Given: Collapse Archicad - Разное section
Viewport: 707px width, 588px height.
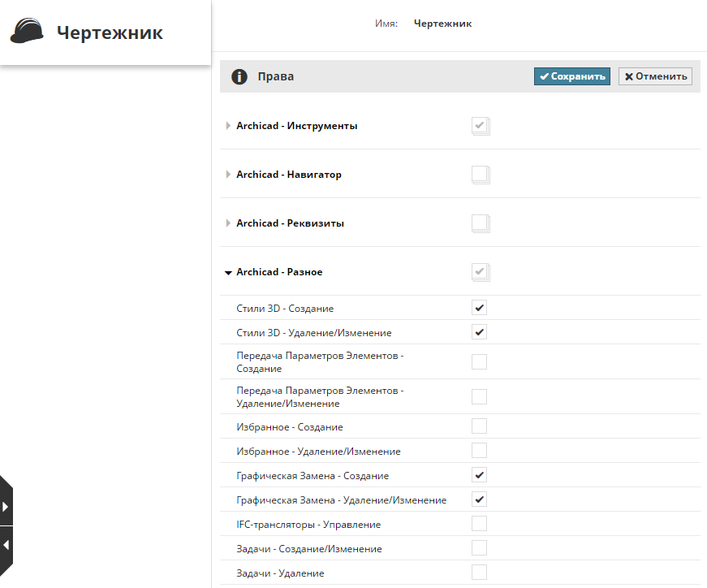Looking at the screenshot, I should point(228,273).
